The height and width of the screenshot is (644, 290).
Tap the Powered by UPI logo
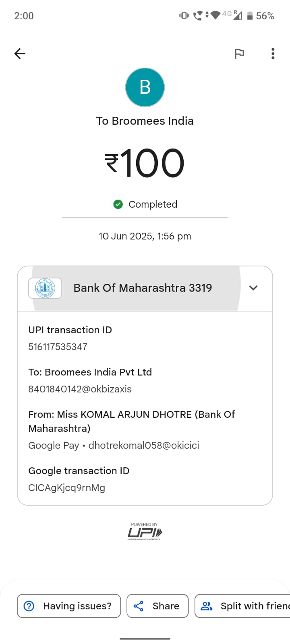[144, 531]
